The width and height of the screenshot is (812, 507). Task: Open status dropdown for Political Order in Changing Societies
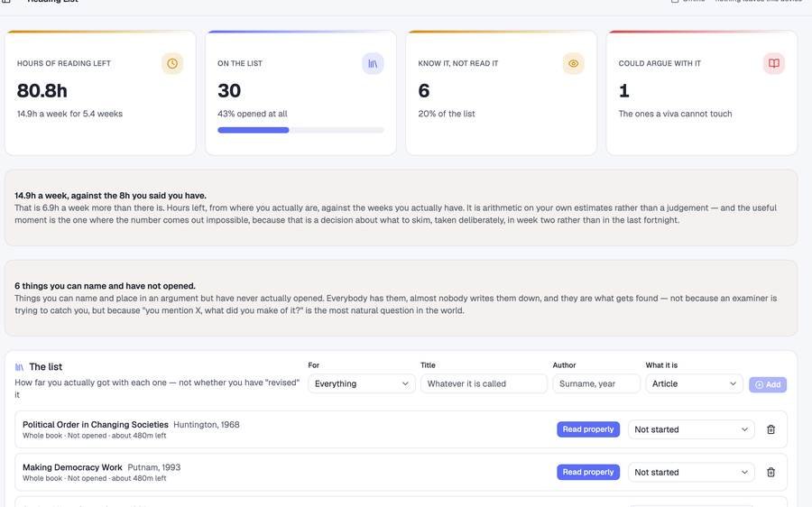click(x=691, y=429)
